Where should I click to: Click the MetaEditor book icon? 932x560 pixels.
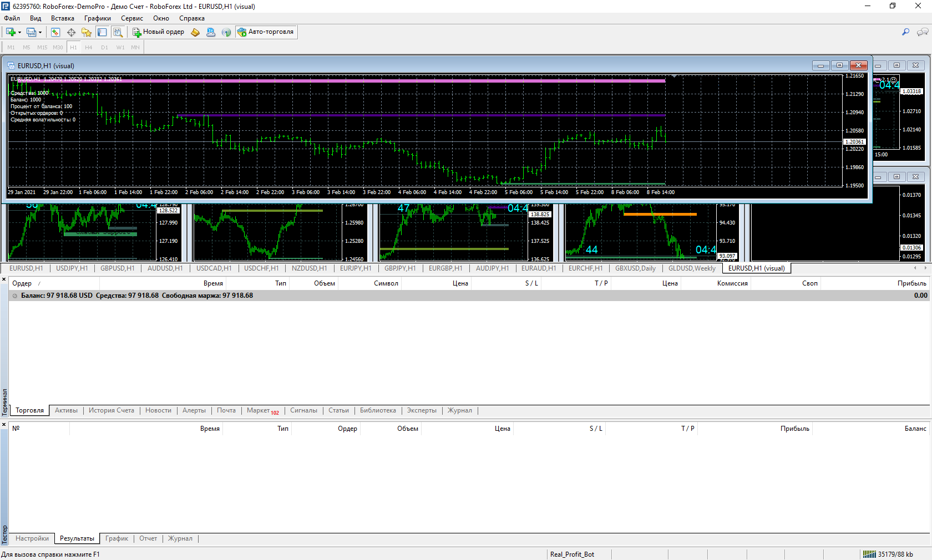195,32
